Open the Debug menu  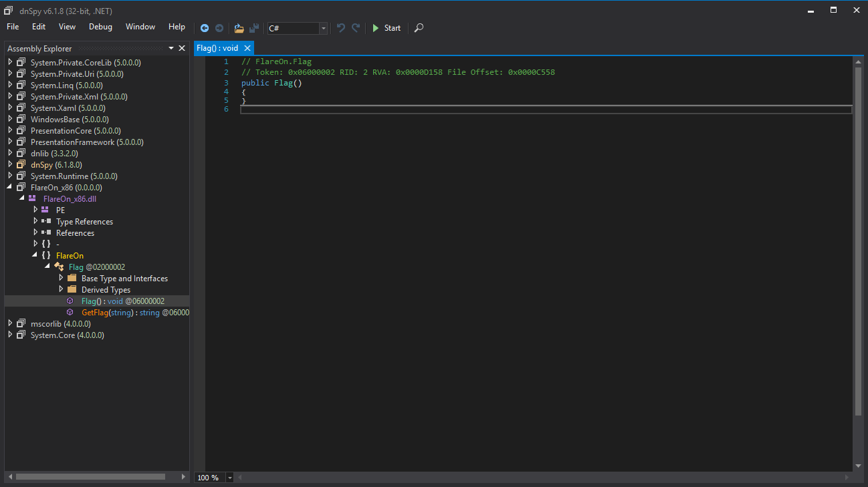[x=100, y=27]
